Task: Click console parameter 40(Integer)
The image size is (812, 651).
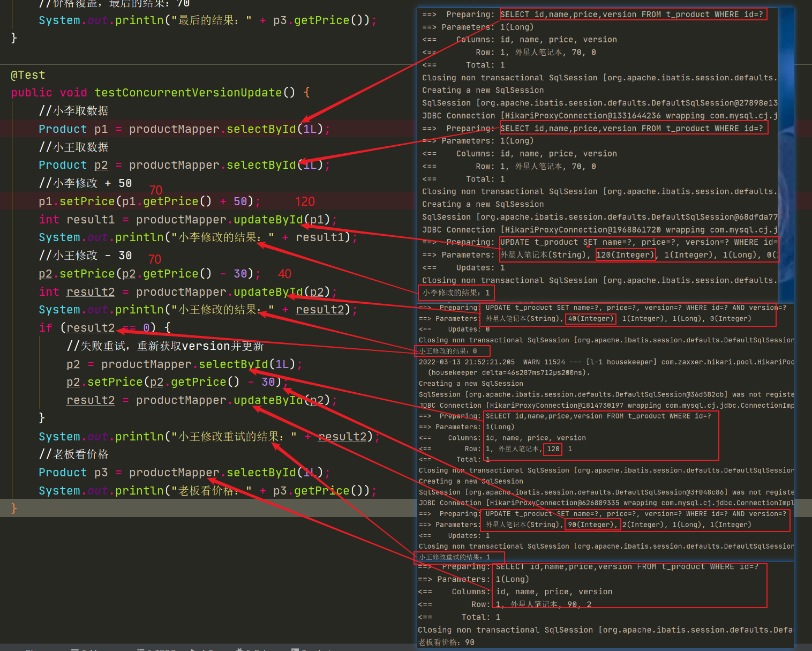Action: tap(590, 319)
